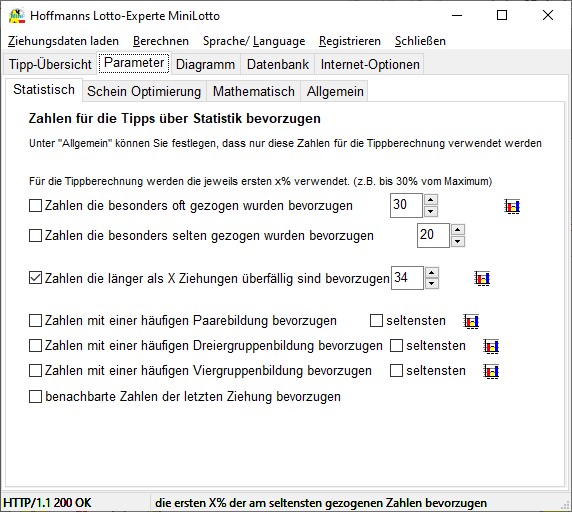Switch to the Mathematisch sub-tab
572x512 pixels.
pyautogui.click(x=254, y=91)
